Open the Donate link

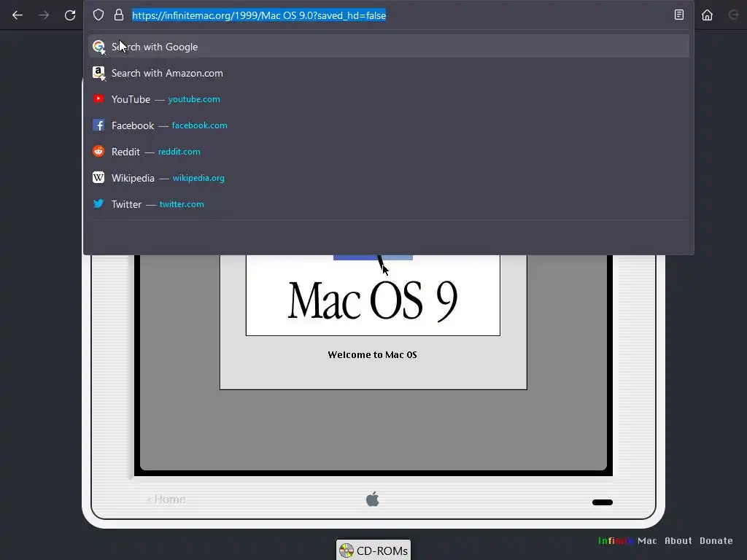(x=716, y=541)
